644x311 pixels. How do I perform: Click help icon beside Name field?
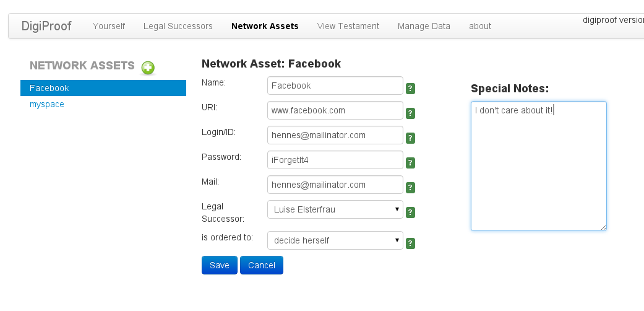coord(410,89)
